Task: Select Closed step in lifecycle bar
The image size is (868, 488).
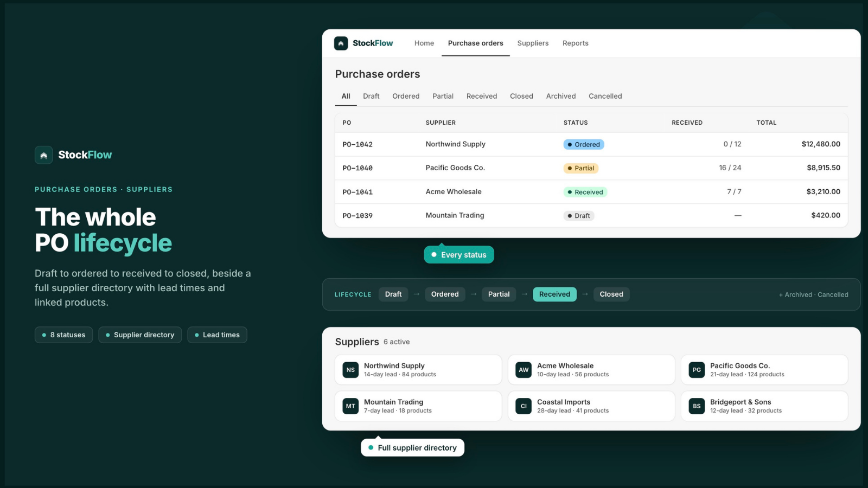Action: click(x=611, y=294)
